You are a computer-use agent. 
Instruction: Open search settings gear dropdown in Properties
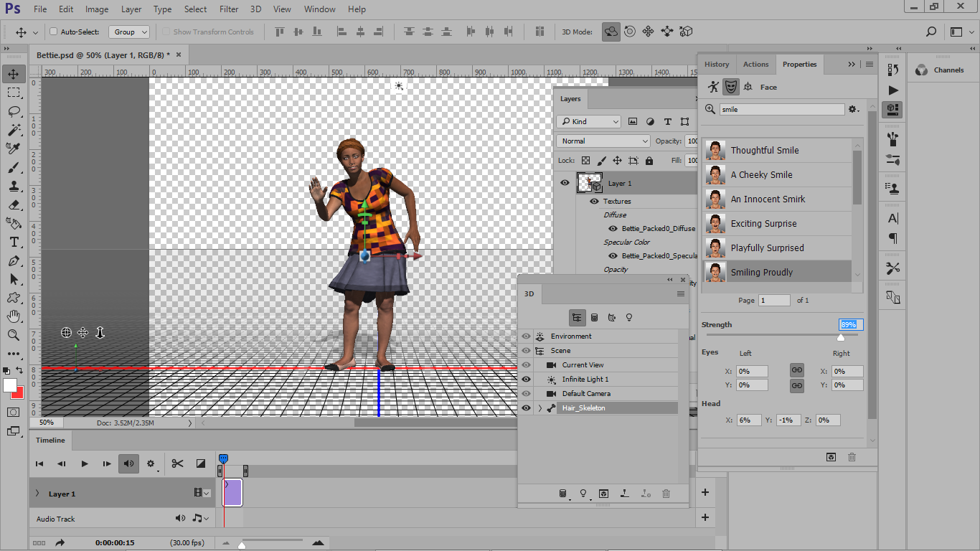tap(854, 109)
